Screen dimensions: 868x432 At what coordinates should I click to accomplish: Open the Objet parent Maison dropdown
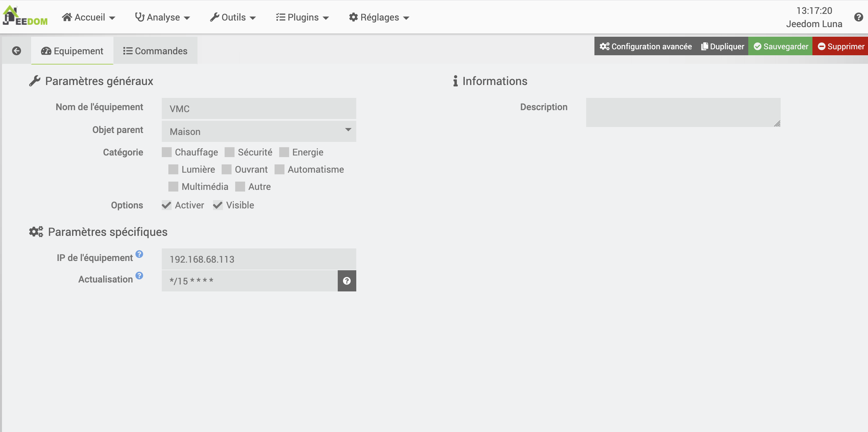pyautogui.click(x=258, y=131)
